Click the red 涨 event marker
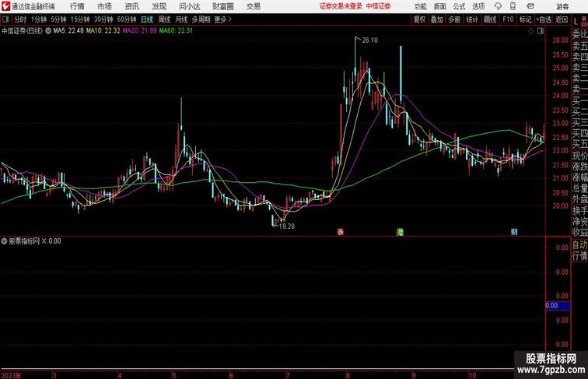The width and height of the screenshot is (588, 379). pos(340,232)
